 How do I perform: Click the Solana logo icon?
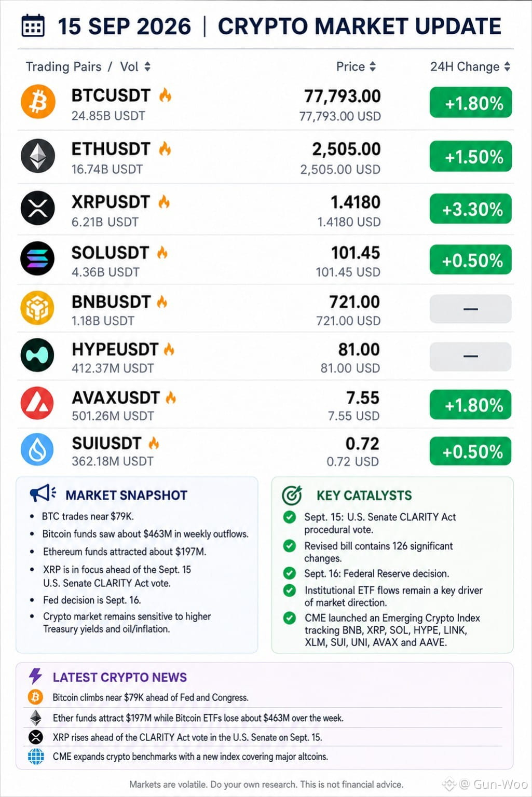coord(37,258)
